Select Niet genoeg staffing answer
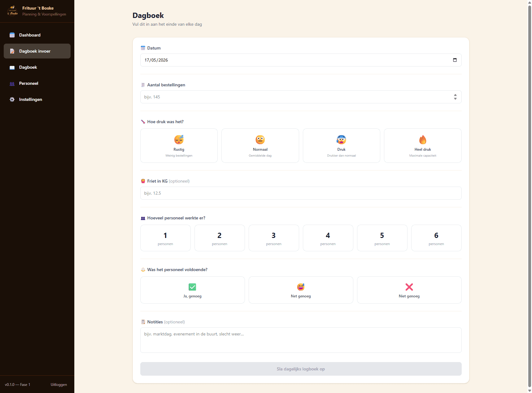The width and height of the screenshot is (532, 393). [x=409, y=290]
